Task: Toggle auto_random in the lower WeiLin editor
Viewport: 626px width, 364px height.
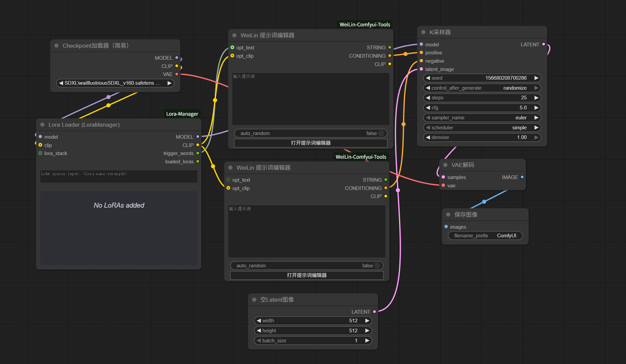Action: (x=377, y=266)
